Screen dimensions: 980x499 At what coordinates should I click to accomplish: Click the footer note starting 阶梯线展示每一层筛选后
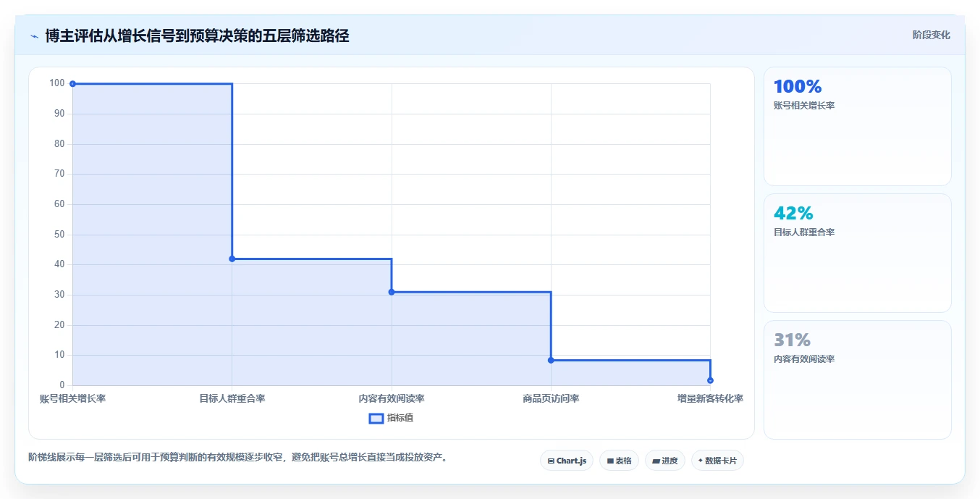237,457
